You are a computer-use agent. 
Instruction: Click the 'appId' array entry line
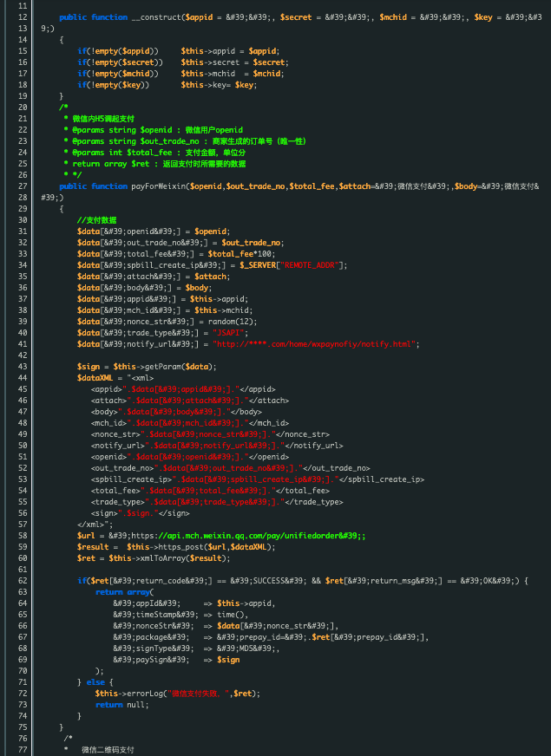click(194, 603)
